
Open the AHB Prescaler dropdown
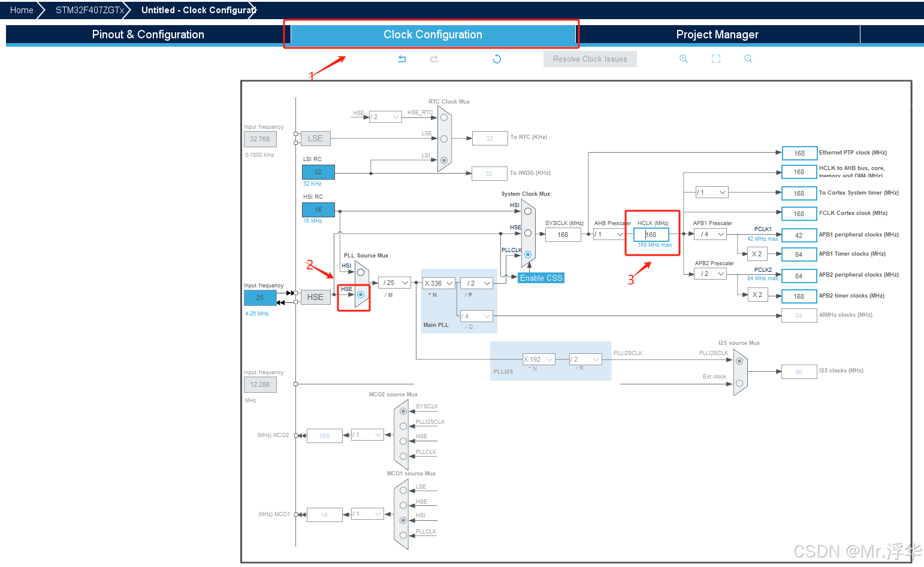(609, 234)
